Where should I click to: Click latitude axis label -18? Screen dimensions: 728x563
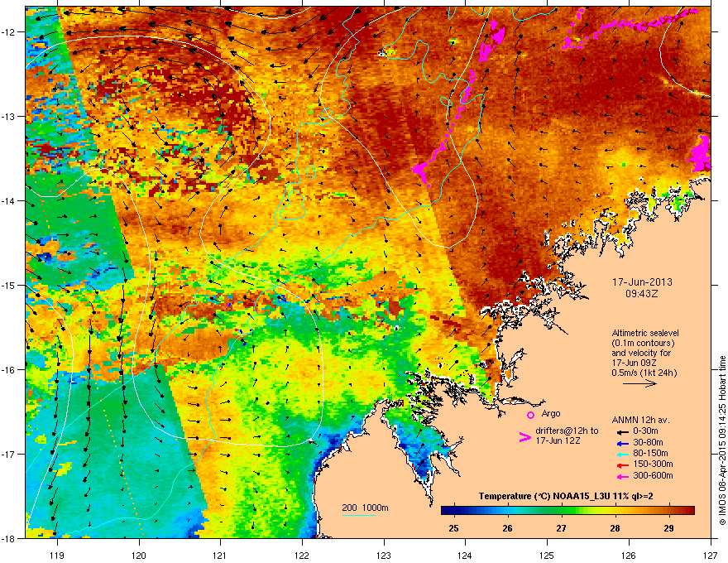(9, 538)
